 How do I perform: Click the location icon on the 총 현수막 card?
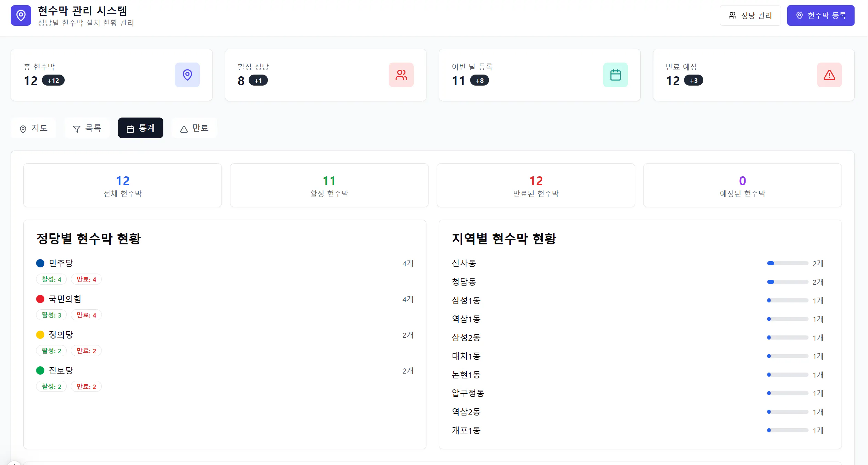coord(188,75)
